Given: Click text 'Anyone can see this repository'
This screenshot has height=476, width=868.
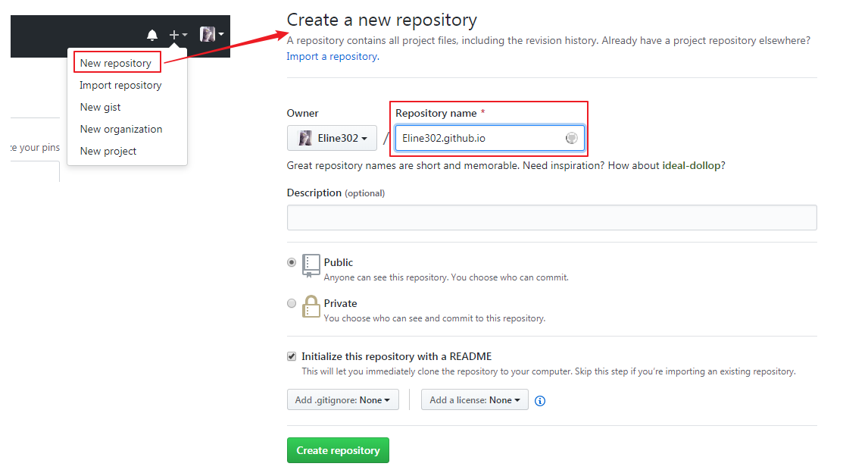Looking at the screenshot, I should [x=386, y=277].
